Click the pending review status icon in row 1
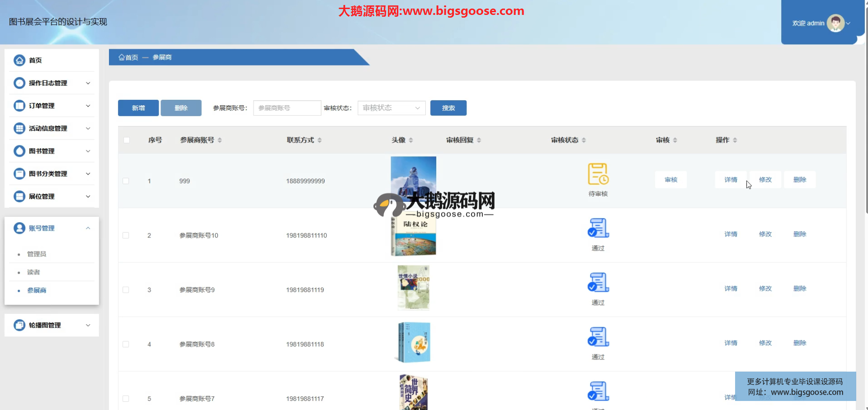Viewport: 868px width, 410px height. coord(598,174)
